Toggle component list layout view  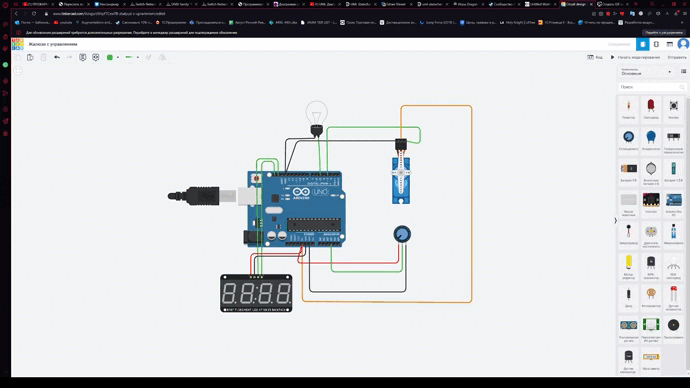(683, 71)
